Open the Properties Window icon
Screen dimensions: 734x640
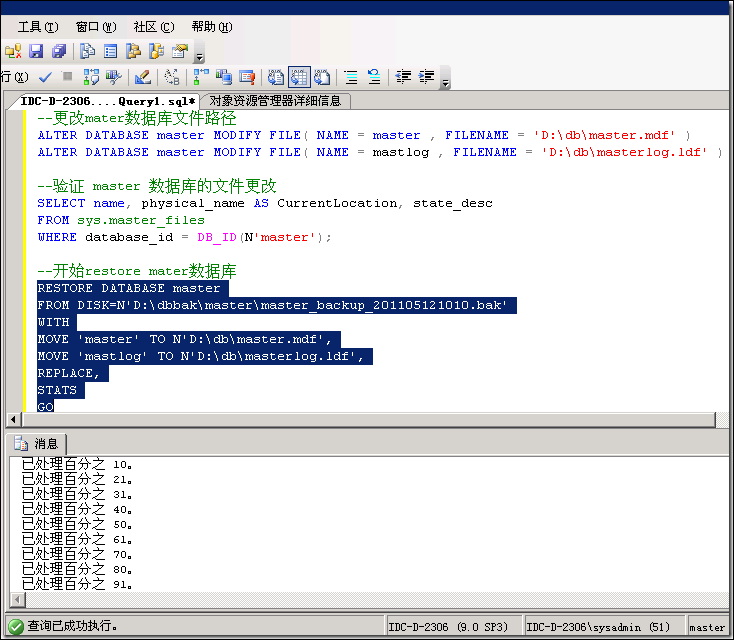[180, 51]
